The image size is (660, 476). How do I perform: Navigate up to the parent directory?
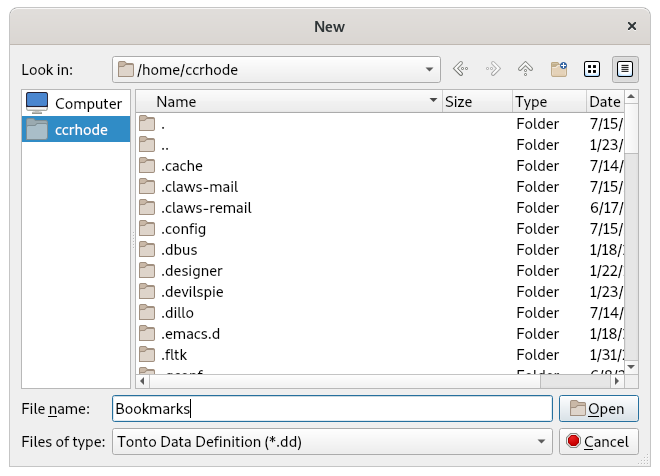525,69
